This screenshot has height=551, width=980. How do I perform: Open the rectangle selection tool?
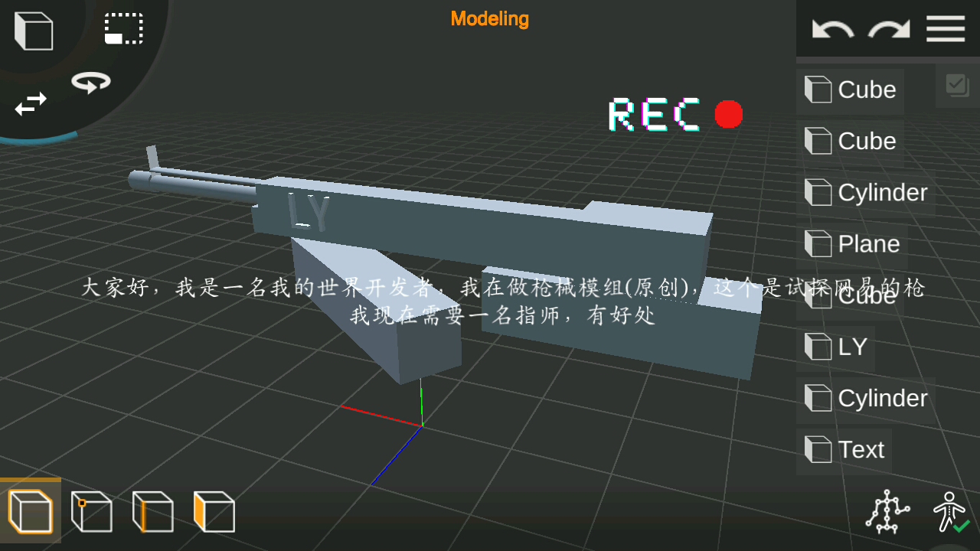[x=123, y=28]
